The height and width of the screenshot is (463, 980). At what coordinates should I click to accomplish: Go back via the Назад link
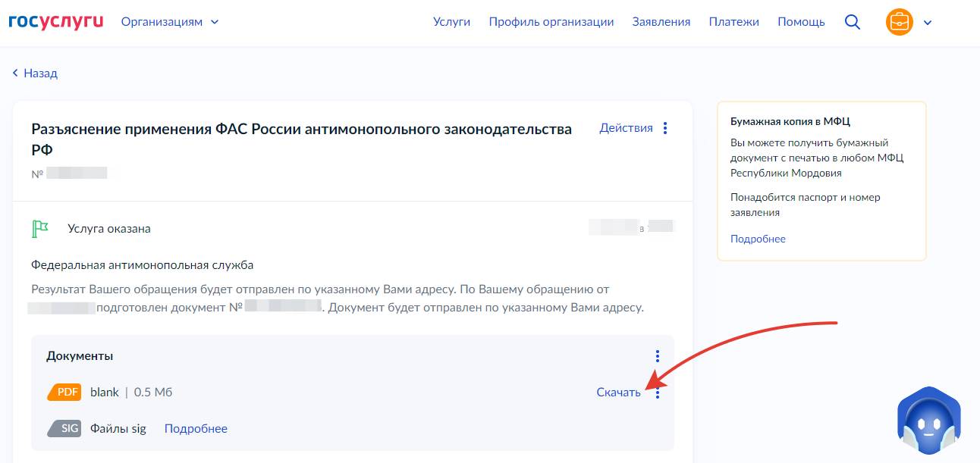(x=35, y=74)
